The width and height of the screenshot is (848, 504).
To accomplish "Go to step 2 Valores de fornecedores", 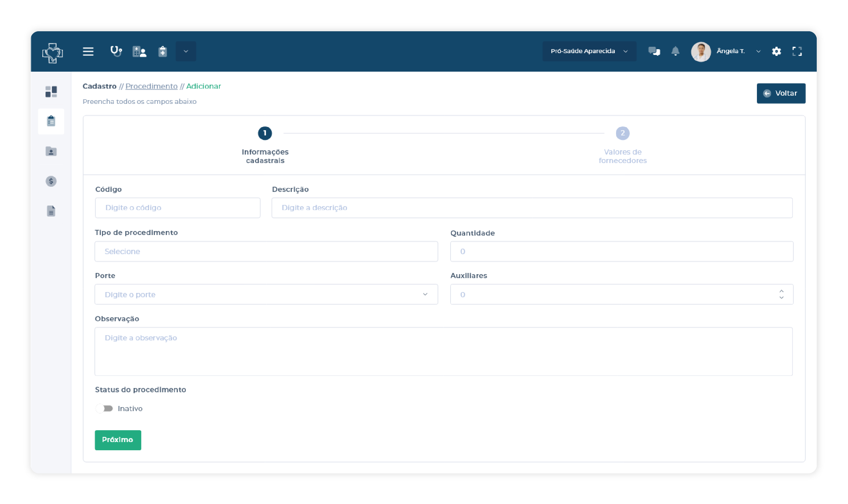I will pyautogui.click(x=622, y=133).
